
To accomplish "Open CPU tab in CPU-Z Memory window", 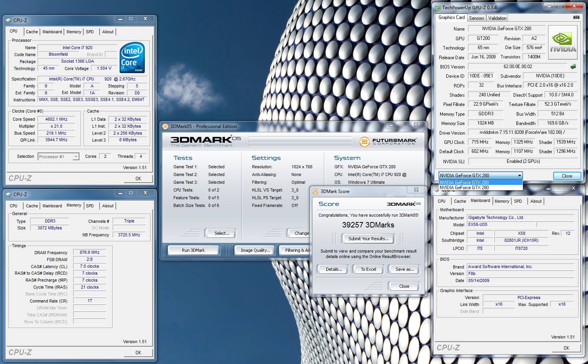I will click(14, 206).
